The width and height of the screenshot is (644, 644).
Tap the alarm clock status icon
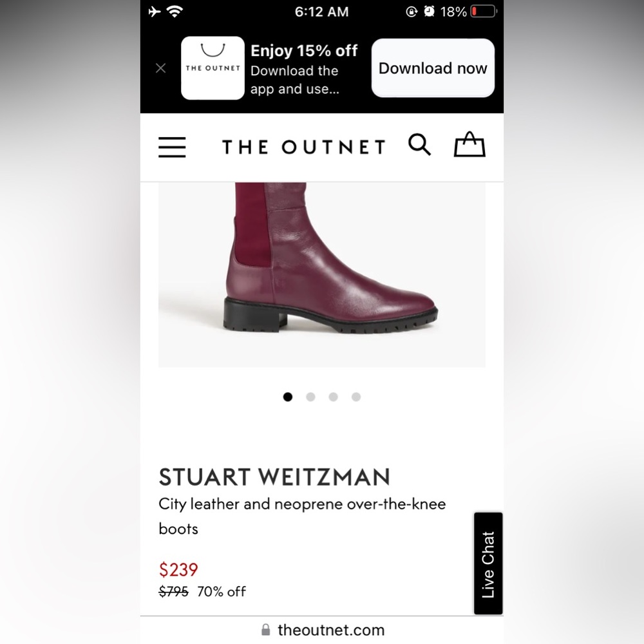click(429, 12)
